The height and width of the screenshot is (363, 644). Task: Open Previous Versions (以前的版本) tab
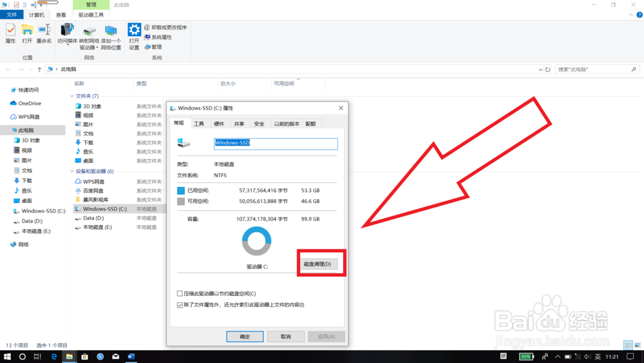[287, 124]
